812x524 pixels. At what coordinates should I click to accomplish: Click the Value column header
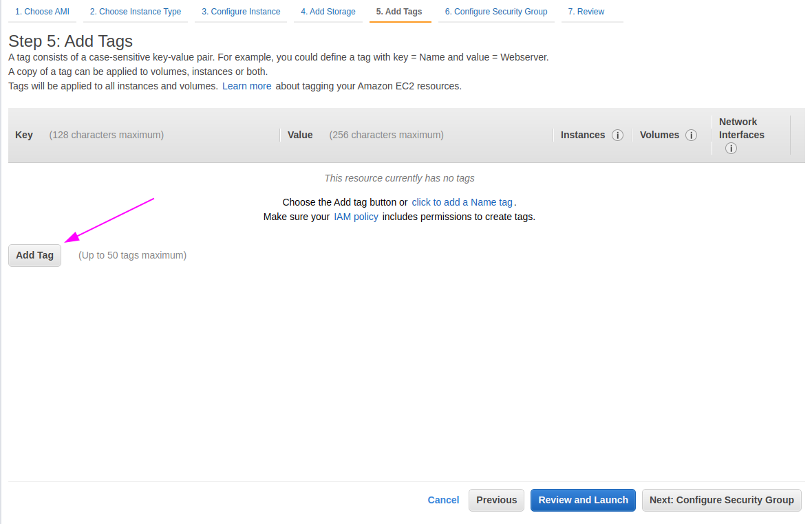tap(300, 135)
